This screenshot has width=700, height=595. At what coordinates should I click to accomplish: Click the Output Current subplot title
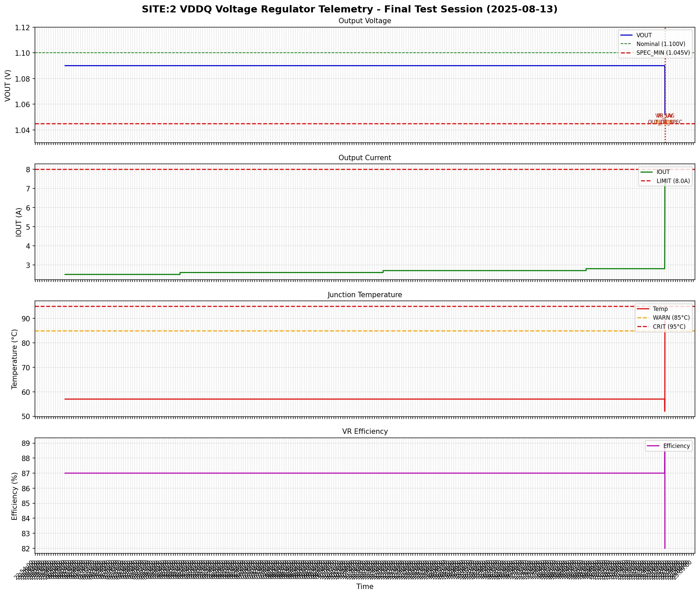tap(364, 157)
